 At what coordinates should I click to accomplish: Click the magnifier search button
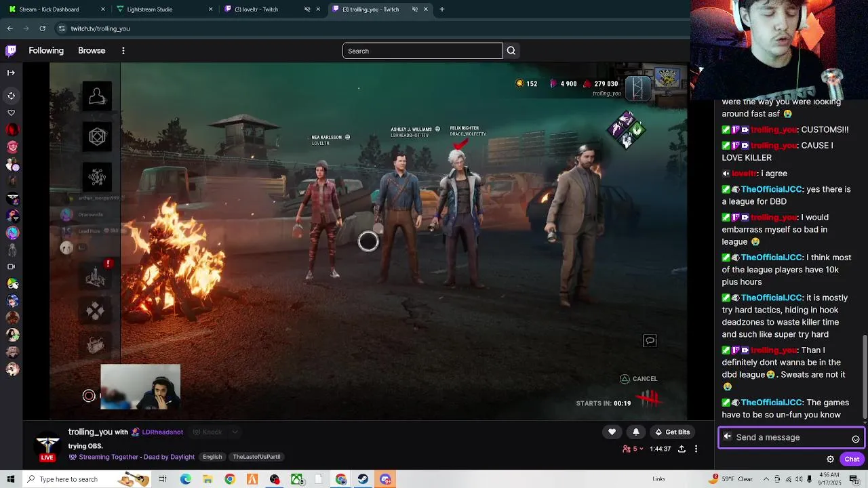511,51
